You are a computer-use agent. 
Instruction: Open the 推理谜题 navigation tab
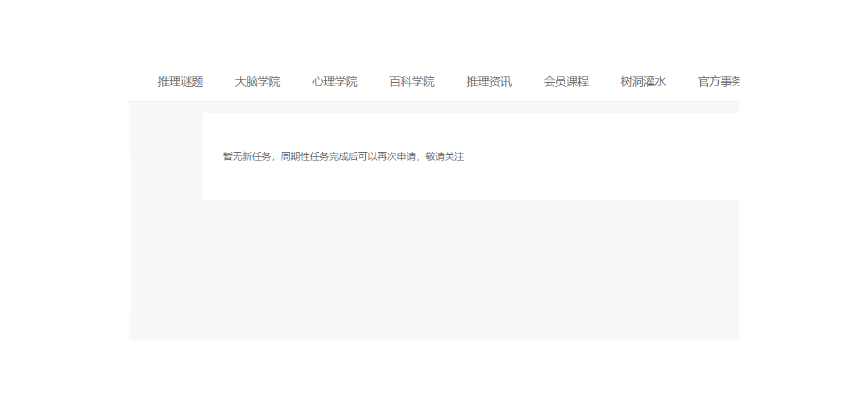click(180, 82)
